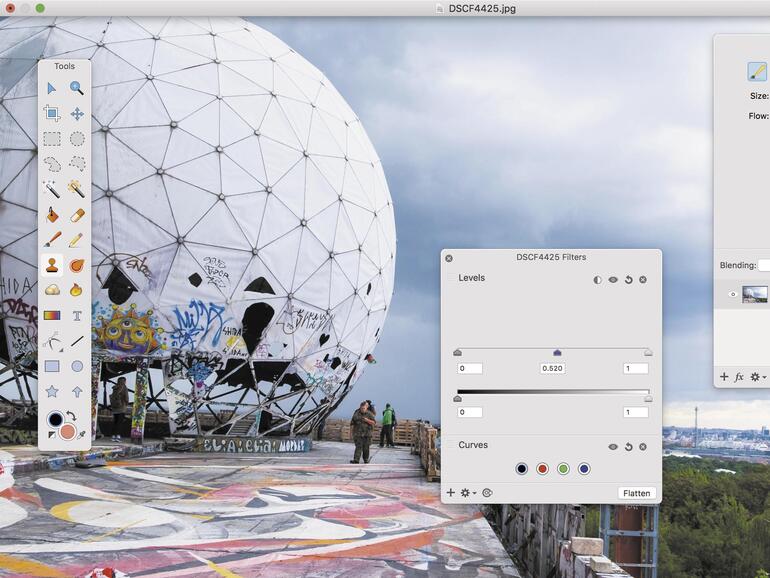Select the Gradient tool
Viewport: 770px width, 578px height.
pyautogui.click(x=52, y=316)
